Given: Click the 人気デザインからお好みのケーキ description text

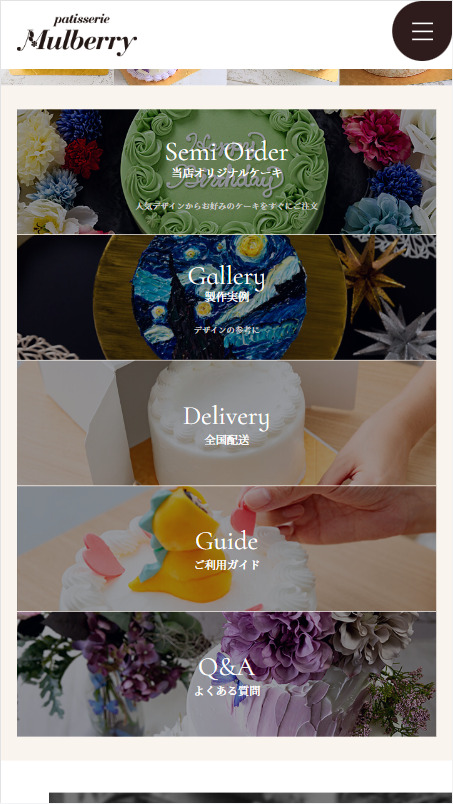Looking at the screenshot, I should click(x=226, y=206).
